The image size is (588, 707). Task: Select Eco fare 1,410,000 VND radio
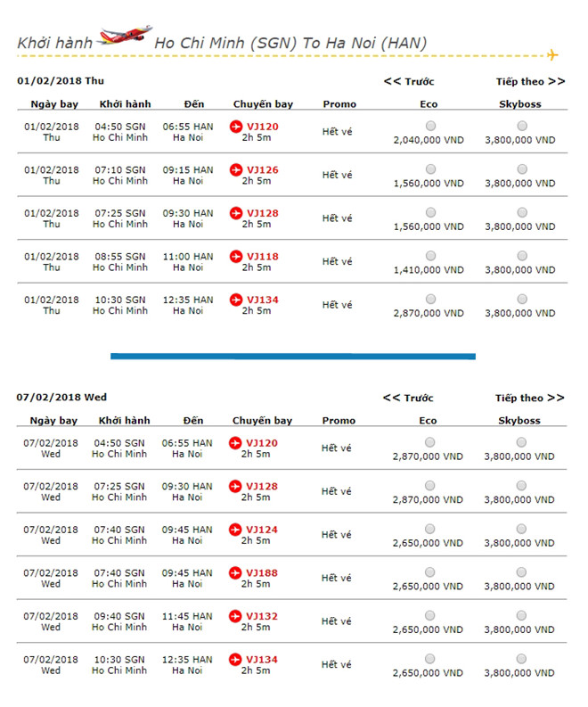431,256
